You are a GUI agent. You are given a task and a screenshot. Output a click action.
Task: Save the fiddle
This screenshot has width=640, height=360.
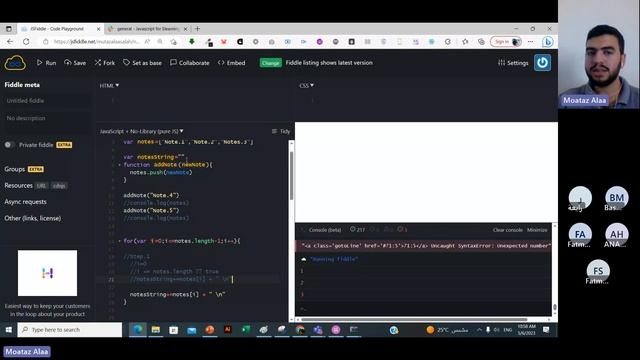[x=75, y=63]
